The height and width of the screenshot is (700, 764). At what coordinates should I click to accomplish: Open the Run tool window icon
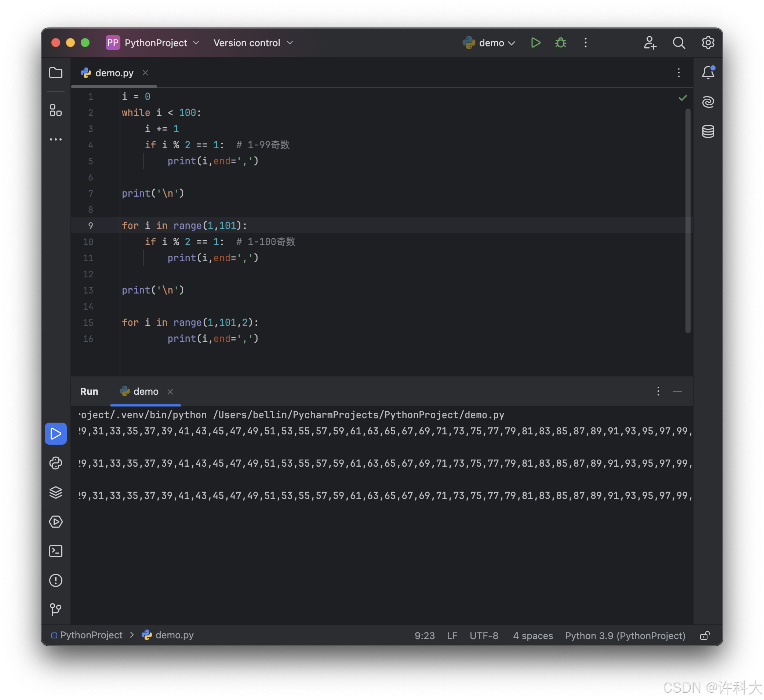point(56,434)
